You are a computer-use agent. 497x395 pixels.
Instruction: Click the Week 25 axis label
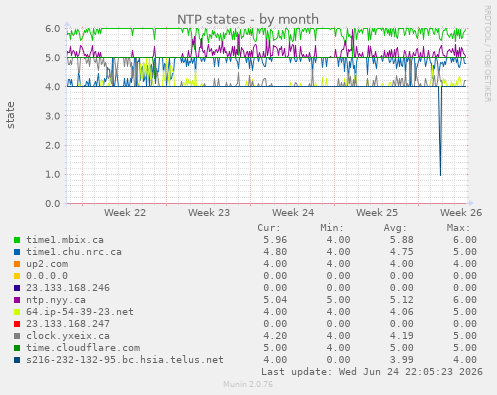[x=377, y=213]
